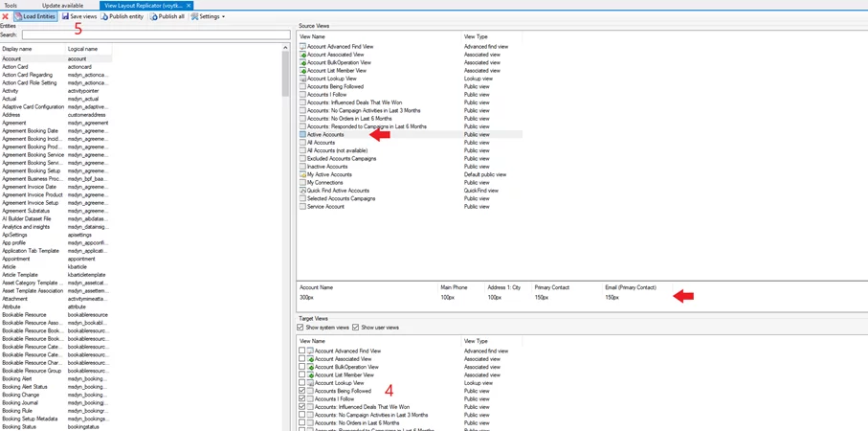Click the red X close tool icon
This screenshot has height=431, width=868.
(x=5, y=16)
